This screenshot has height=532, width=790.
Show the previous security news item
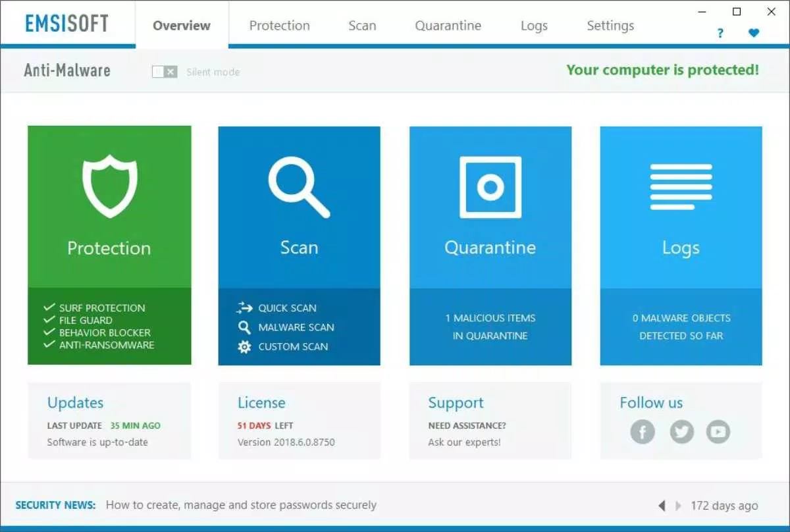pos(662,505)
